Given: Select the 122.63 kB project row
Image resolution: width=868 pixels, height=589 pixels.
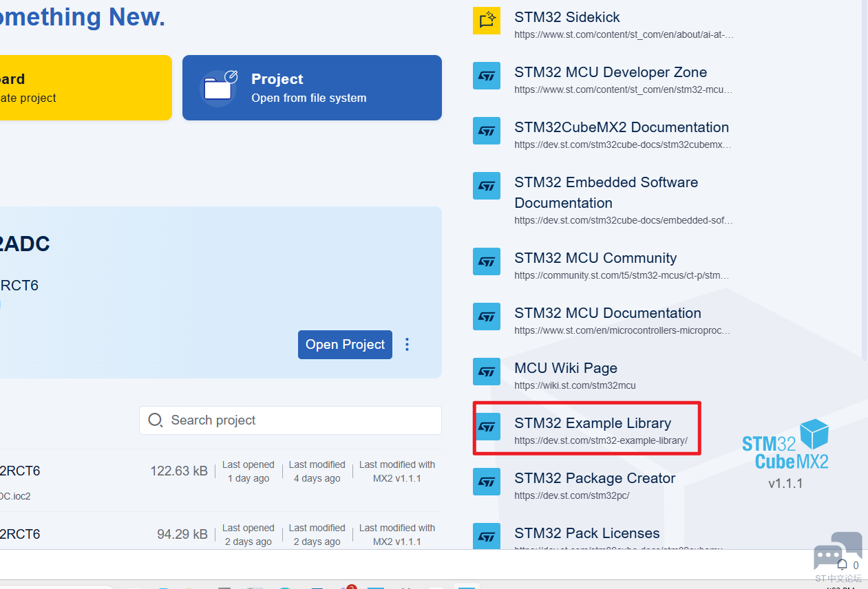Looking at the screenshot, I should 220,480.
